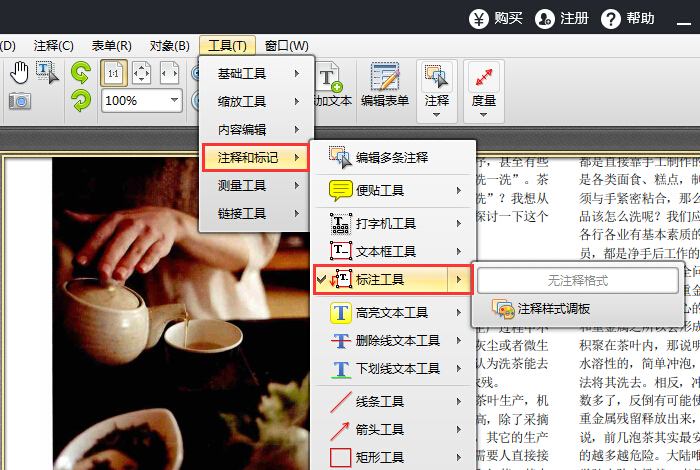
Task: Choose fit page view icon
Action: pyautogui.click(x=142, y=73)
